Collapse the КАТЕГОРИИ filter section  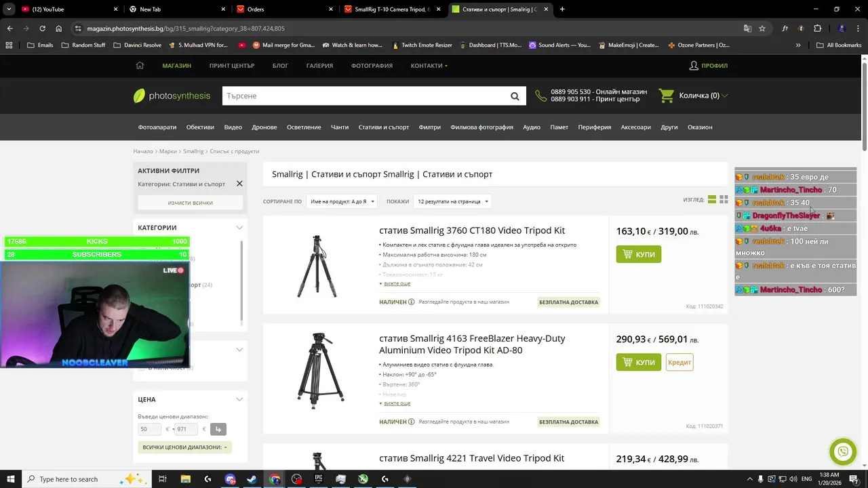(x=239, y=228)
